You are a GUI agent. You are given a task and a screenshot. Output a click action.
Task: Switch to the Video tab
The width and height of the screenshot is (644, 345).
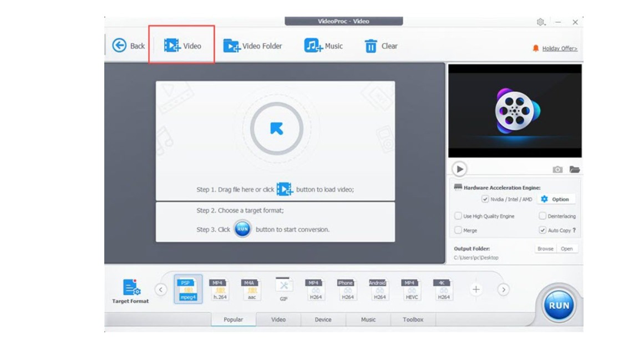pyautogui.click(x=278, y=319)
